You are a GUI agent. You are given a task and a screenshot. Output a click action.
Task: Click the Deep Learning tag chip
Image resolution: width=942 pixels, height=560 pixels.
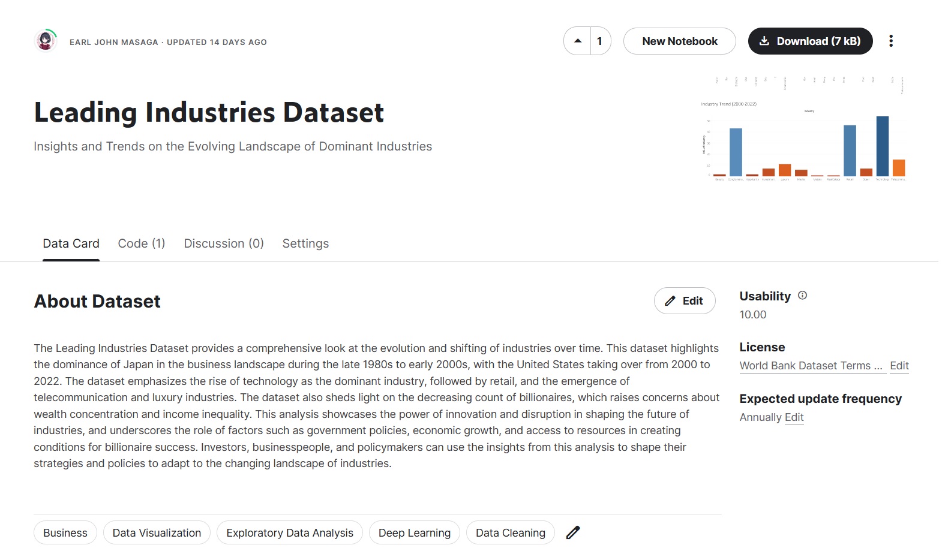(x=414, y=533)
